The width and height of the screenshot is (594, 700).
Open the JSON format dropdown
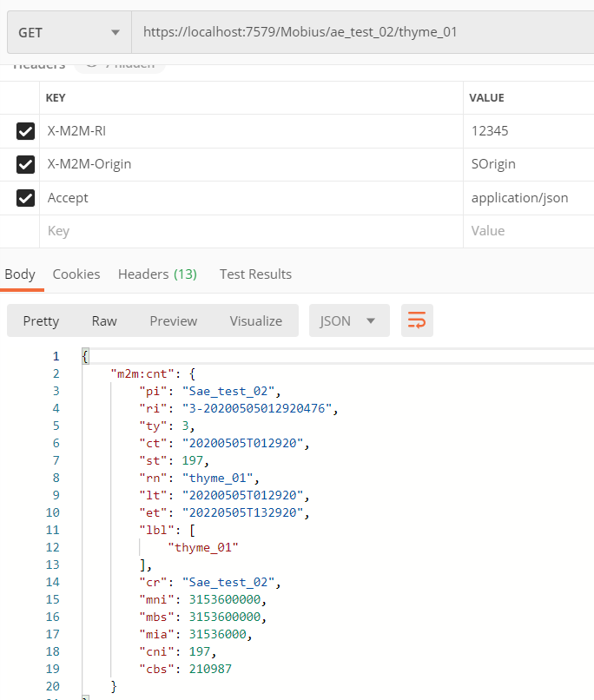(x=347, y=320)
